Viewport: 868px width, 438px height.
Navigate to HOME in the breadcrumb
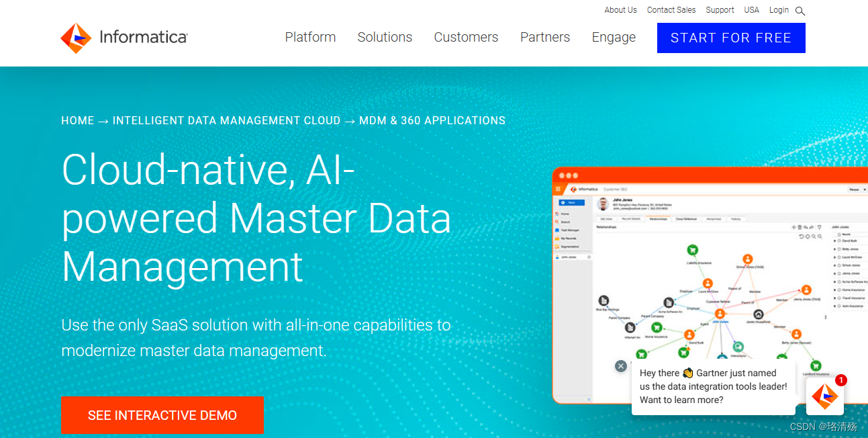(x=77, y=121)
